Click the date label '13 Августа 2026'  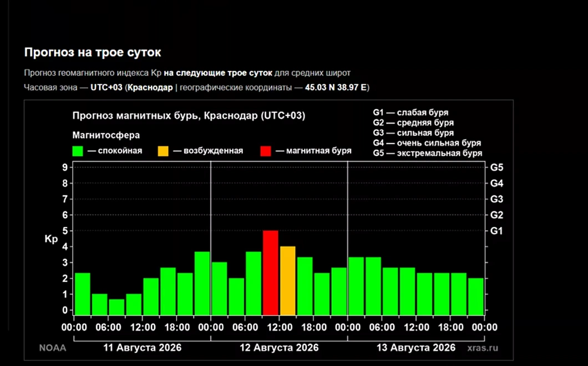pyautogui.click(x=416, y=348)
